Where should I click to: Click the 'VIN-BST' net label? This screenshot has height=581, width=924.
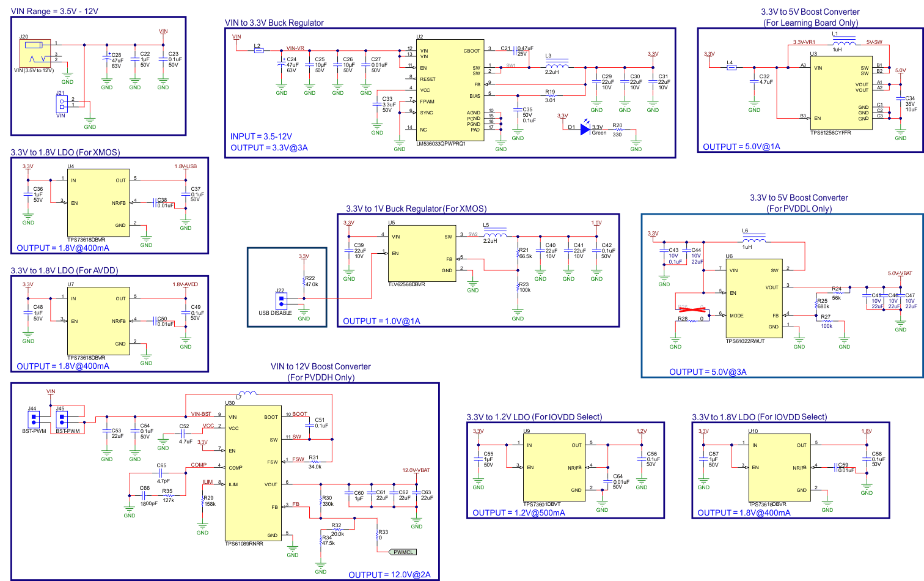(201, 414)
